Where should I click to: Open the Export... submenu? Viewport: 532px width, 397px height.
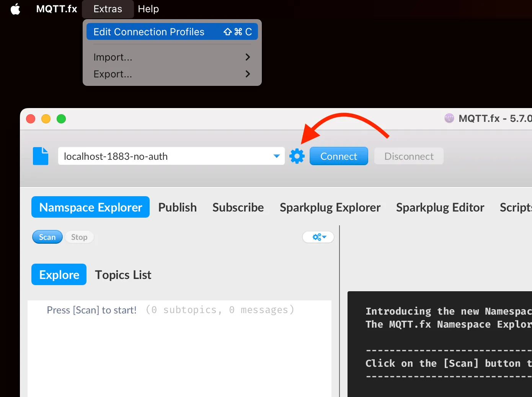[x=172, y=74]
